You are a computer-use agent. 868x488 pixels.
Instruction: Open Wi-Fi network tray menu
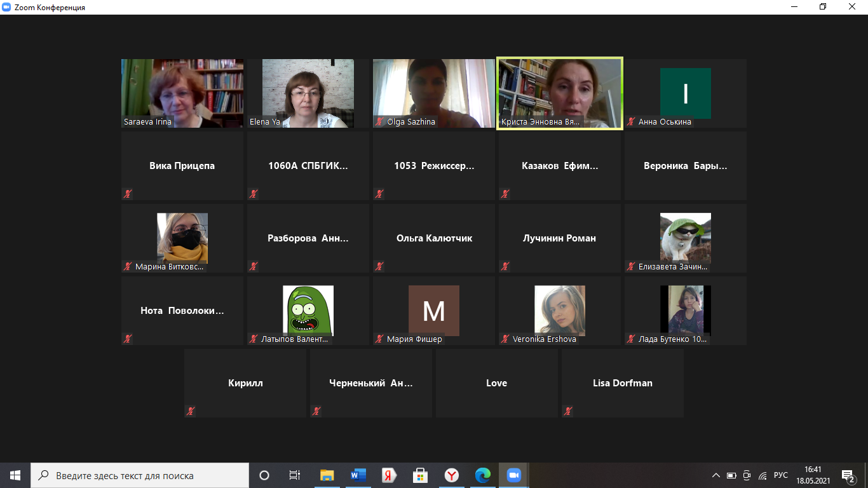[x=762, y=475]
